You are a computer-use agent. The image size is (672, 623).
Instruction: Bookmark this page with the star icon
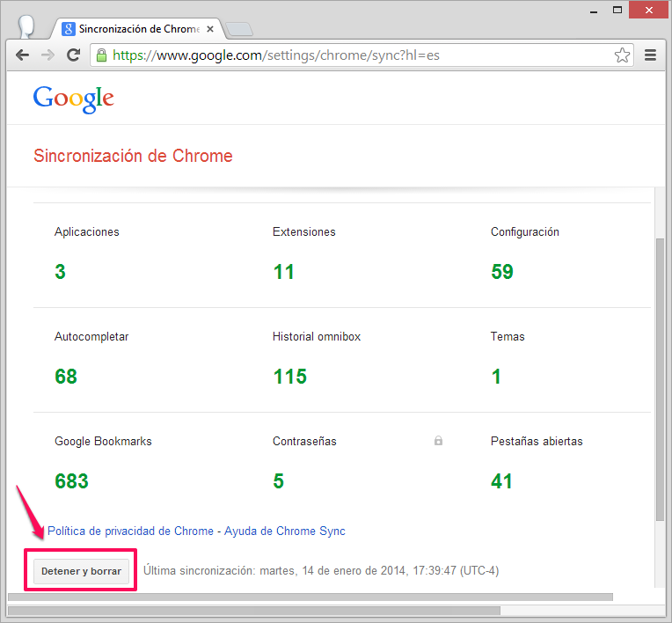(x=622, y=55)
